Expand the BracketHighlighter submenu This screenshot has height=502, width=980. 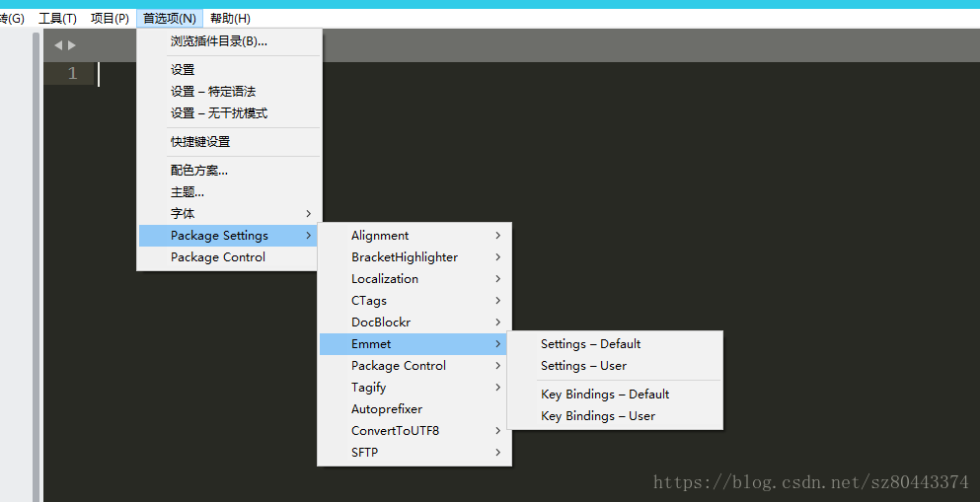[415, 257]
